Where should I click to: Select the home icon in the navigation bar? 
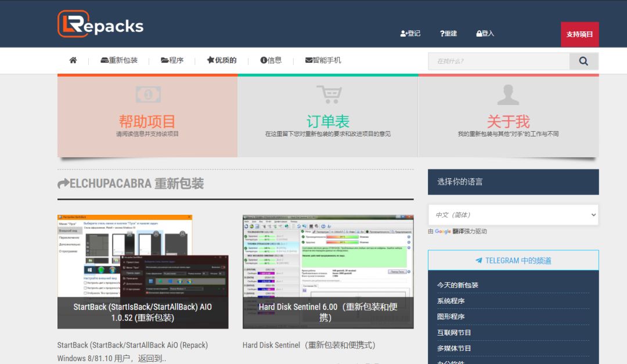click(x=72, y=60)
